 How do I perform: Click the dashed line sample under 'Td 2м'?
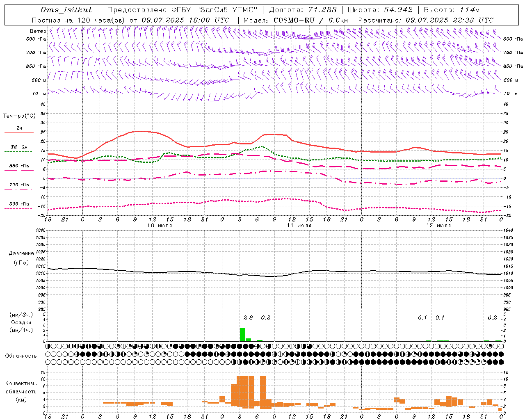coord(19,152)
